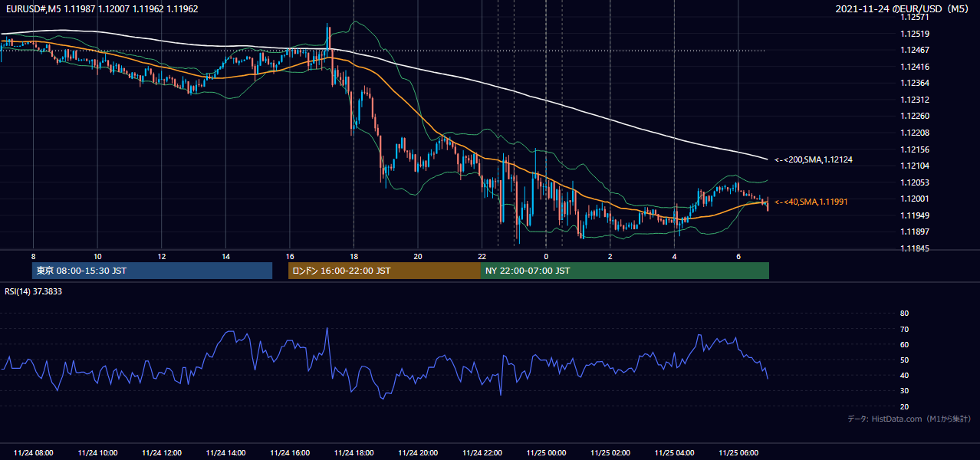Select the 40 SMA label 1.11991
Image resolution: width=980 pixels, height=460 pixels.
(813, 202)
